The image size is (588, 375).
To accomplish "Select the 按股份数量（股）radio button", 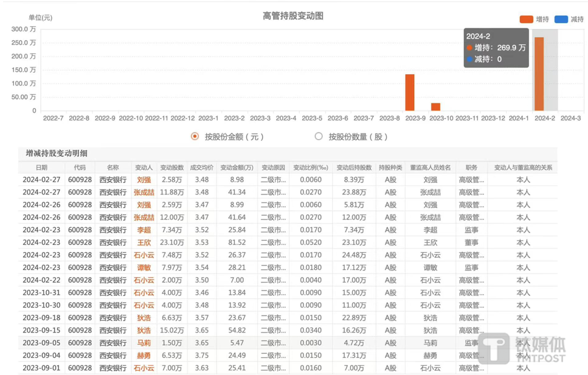I will [x=319, y=137].
